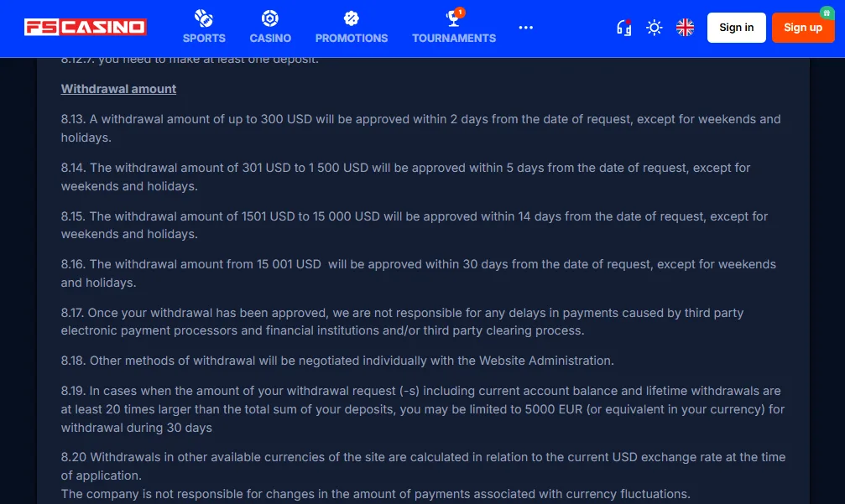Click the Promotions percent badge icon
Image resolution: width=845 pixels, height=504 pixels.
point(352,18)
